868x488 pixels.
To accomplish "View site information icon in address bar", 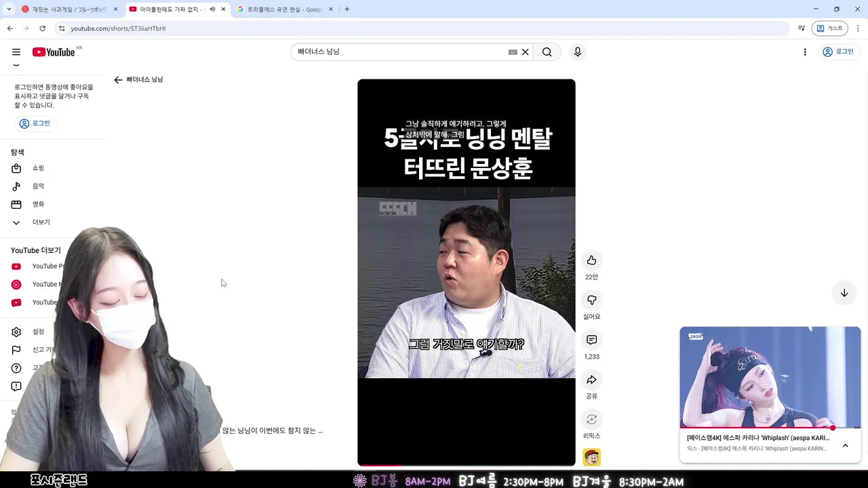I will click(62, 28).
